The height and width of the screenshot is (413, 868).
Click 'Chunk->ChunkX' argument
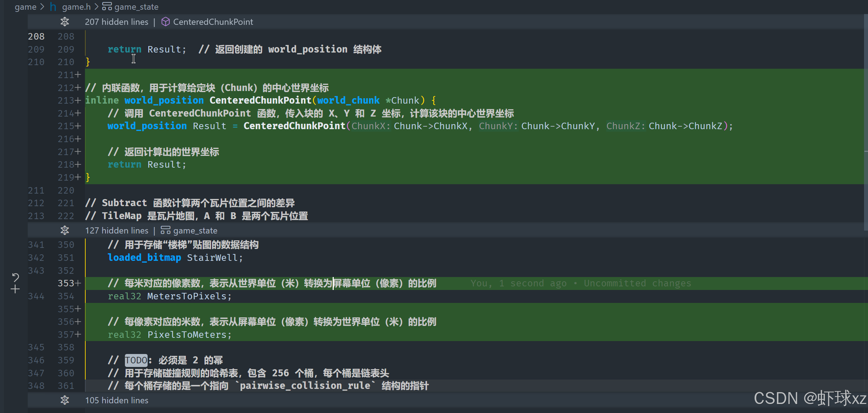pos(431,126)
